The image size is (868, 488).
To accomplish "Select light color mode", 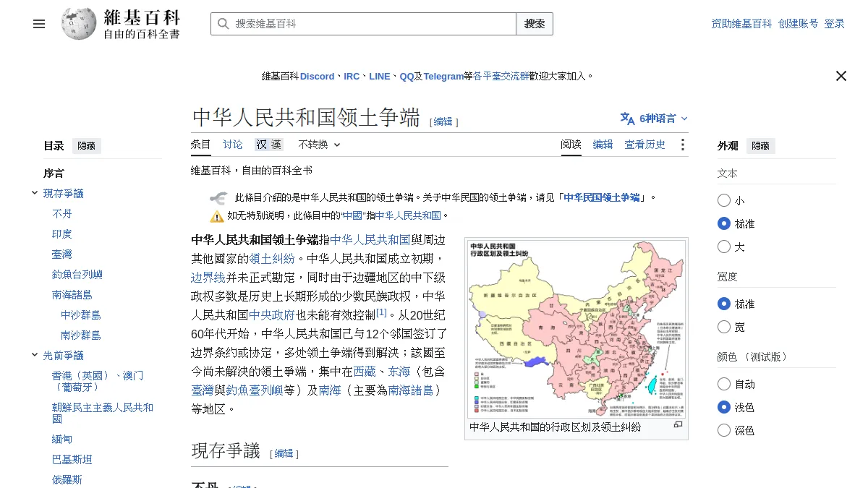I will [724, 407].
